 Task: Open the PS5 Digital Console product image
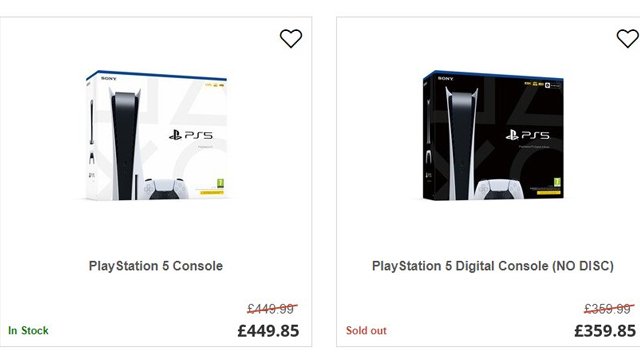pyautogui.click(x=493, y=136)
